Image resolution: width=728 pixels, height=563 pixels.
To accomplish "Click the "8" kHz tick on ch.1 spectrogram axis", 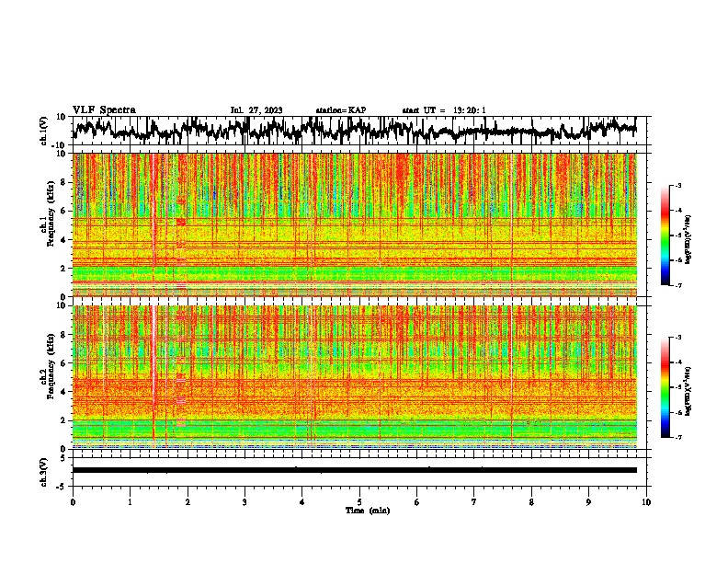I will 63,182.
